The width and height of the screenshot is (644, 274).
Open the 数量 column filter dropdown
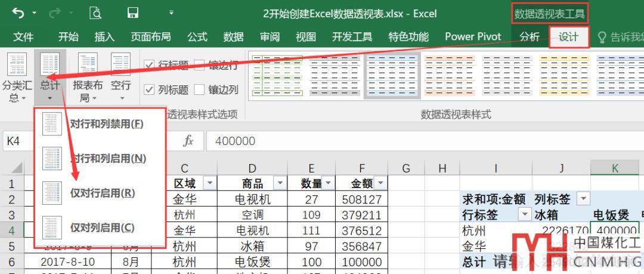point(329,183)
